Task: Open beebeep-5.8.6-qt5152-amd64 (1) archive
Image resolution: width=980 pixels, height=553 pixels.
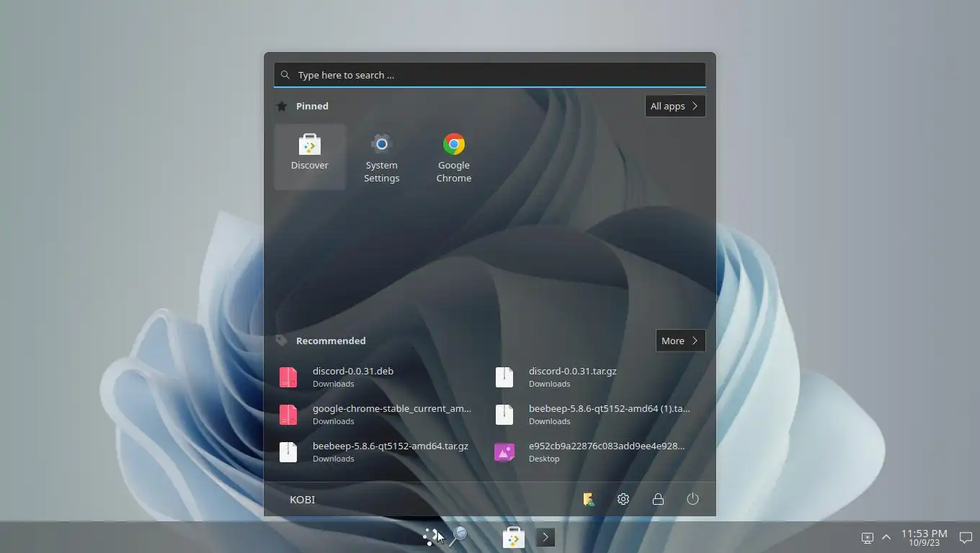Action: tap(598, 414)
